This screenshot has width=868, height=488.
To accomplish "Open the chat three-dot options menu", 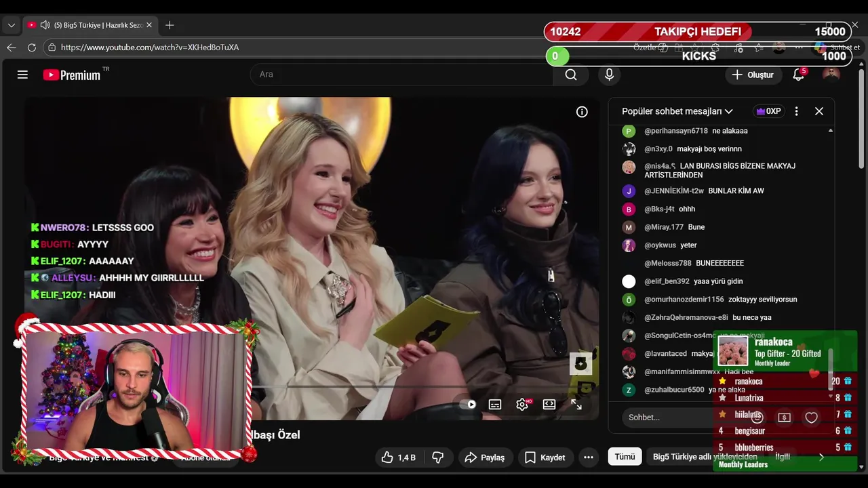I will 797,111.
